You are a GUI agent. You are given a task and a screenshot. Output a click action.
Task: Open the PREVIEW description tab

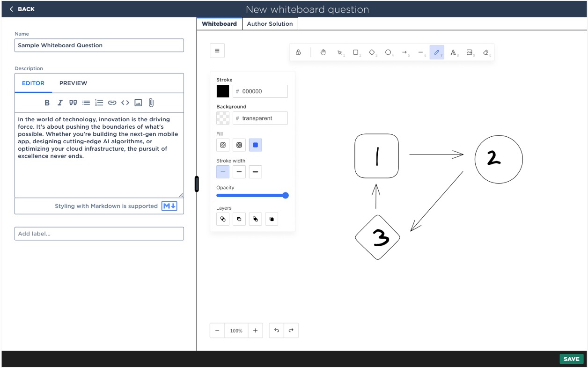(x=73, y=83)
